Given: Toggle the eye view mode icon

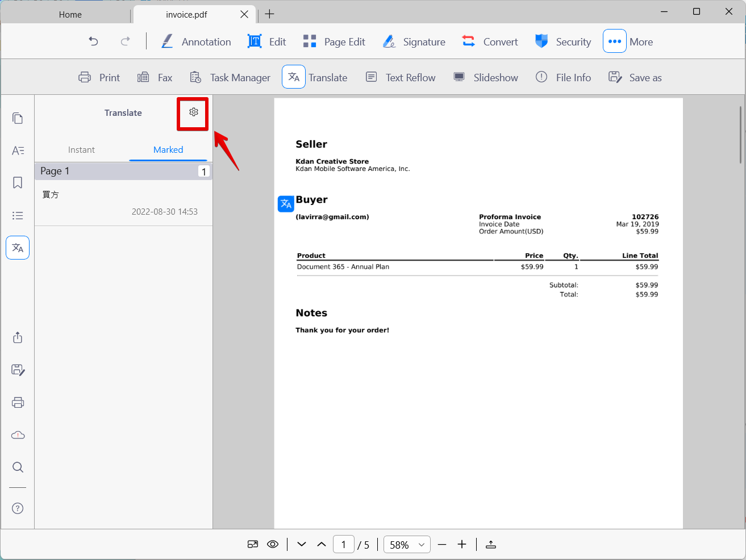Looking at the screenshot, I should point(273,544).
